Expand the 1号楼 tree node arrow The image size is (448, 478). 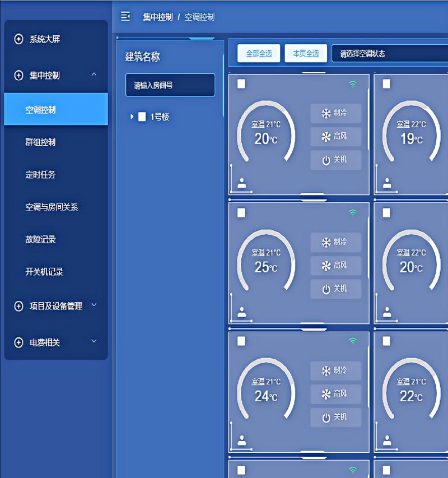coord(132,117)
